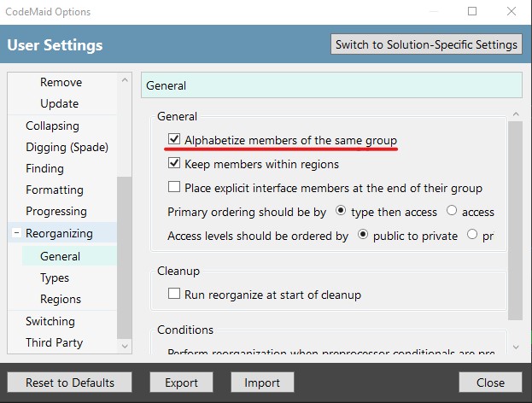
Task: Uncheck Keep members within regions
Action: point(174,163)
